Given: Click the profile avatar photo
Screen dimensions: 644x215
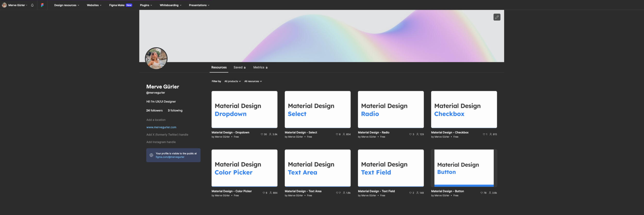Looking at the screenshot, I should point(156,58).
